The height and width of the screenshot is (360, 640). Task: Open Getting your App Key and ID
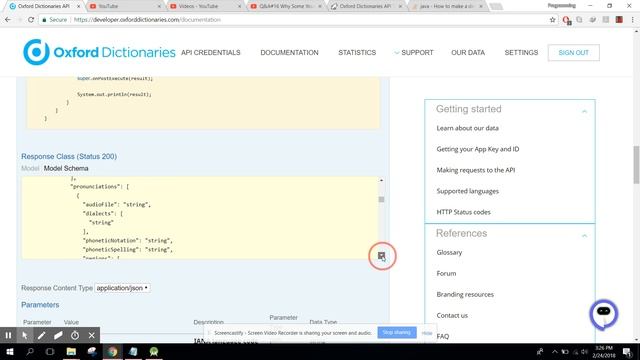coord(478,149)
